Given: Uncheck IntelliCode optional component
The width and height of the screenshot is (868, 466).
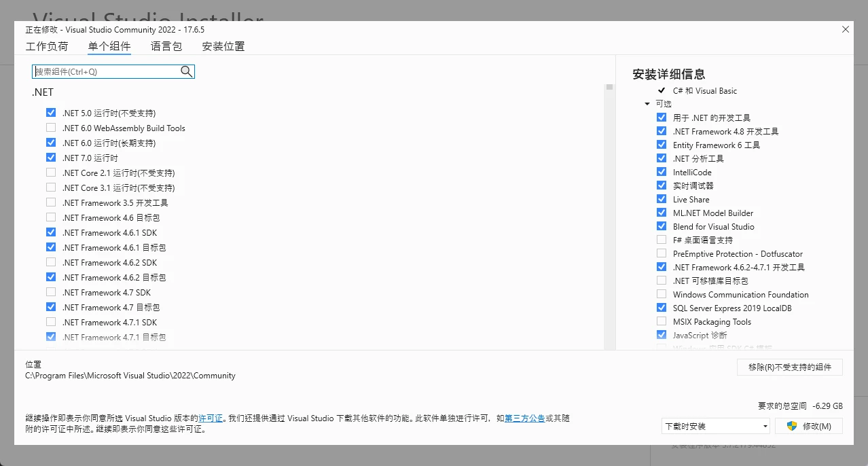Looking at the screenshot, I should tap(662, 172).
